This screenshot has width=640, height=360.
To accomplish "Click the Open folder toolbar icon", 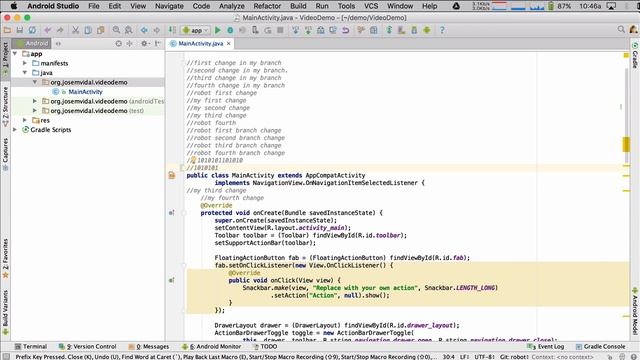I will click(x=7, y=30).
